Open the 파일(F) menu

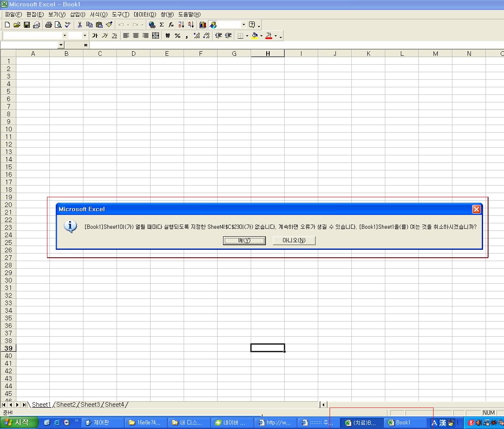pos(13,14)
